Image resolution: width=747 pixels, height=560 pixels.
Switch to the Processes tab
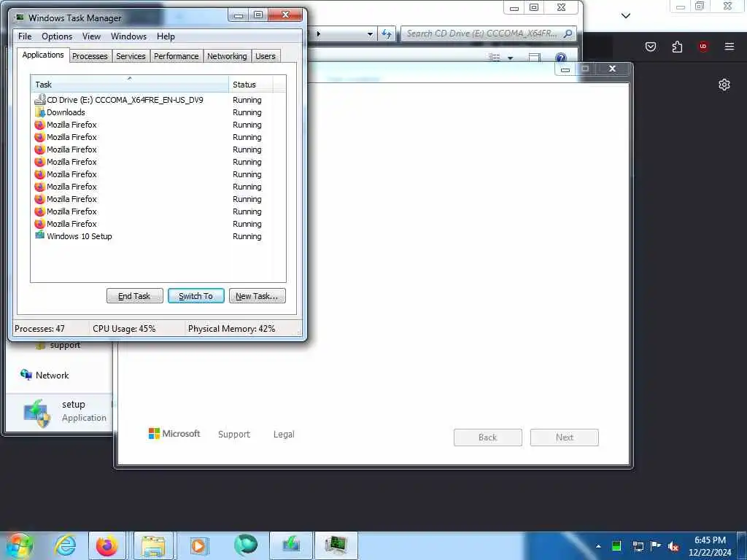(x=90, y=56)
